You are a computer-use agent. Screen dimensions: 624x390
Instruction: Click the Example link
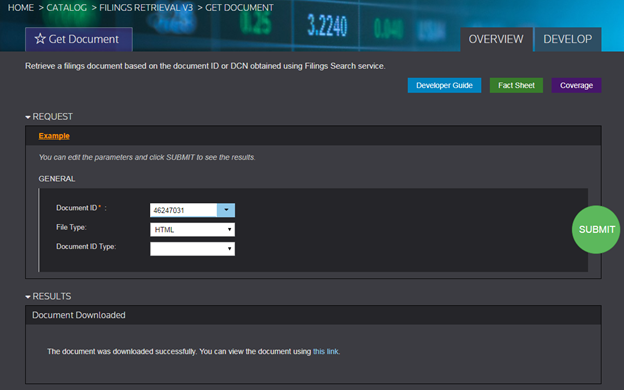coord(54,136)
